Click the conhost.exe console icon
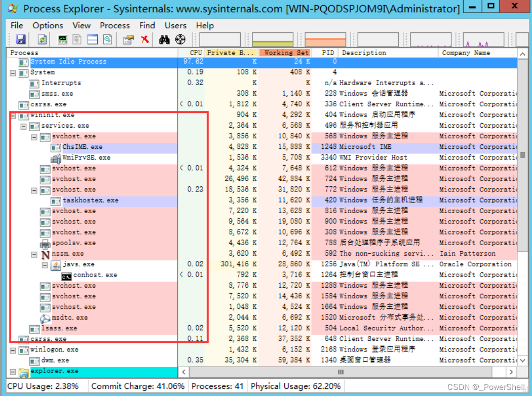The height and width of the screenshot is (396, 532). [x=66, y=276]
